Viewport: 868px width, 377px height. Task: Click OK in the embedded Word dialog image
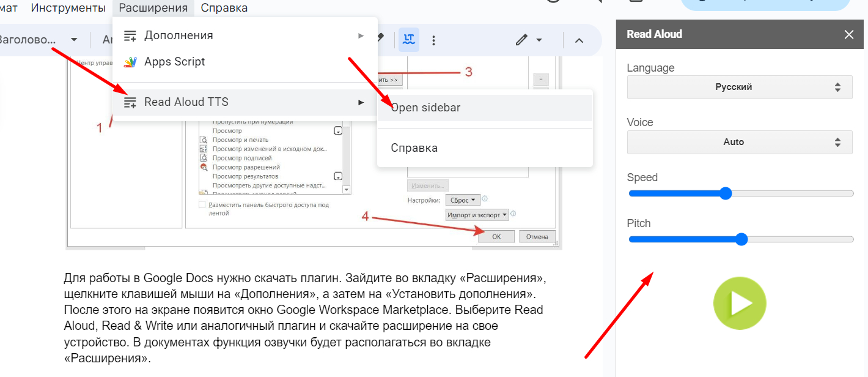pos(496,237)
